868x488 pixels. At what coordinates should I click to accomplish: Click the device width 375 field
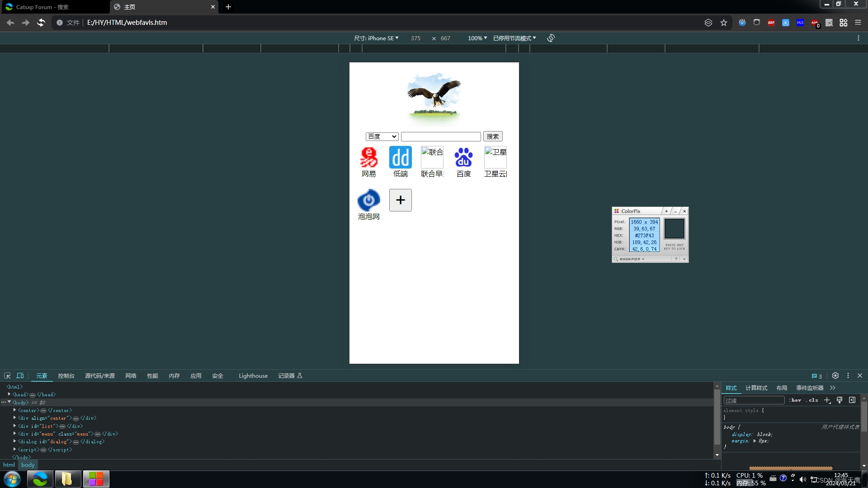click(x=415, y=38)
